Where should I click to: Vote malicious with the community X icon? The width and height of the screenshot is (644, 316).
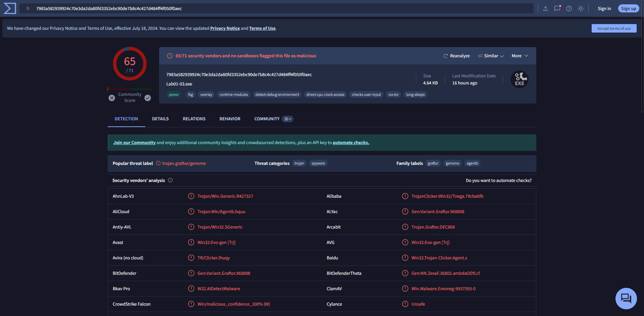point(112,98)
